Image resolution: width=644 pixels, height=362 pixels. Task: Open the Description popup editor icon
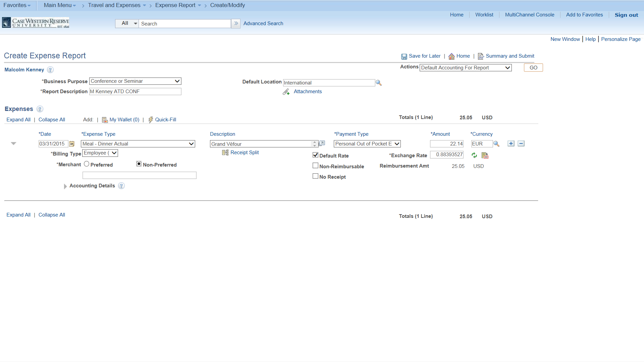point(322,143)
